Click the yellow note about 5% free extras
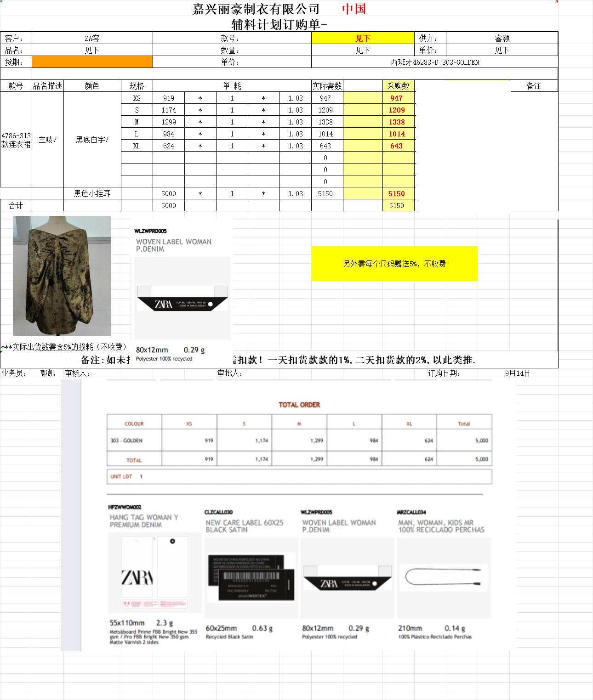Viewport: 593px width, 700px height. click(394, 264)
